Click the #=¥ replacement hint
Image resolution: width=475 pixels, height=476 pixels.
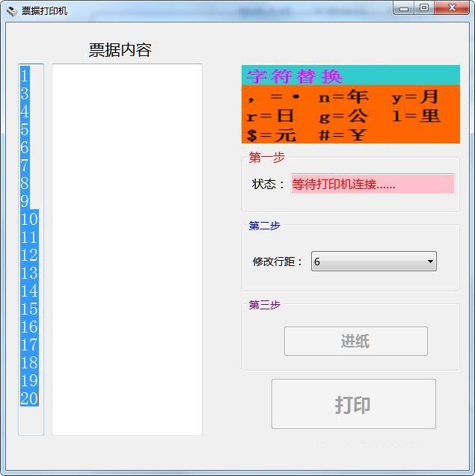coord(342,135)
